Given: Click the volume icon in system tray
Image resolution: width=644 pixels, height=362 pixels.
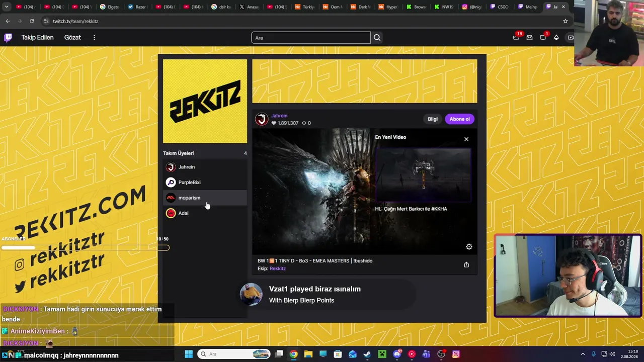Looking at the screenshot, I should click(x=612, y=354).
